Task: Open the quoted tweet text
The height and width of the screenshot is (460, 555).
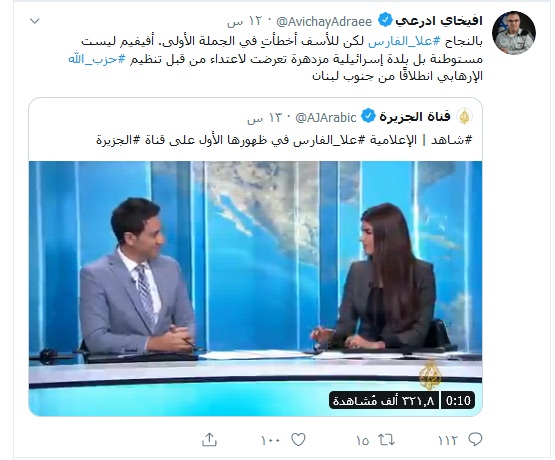Action: click(284, 140)
